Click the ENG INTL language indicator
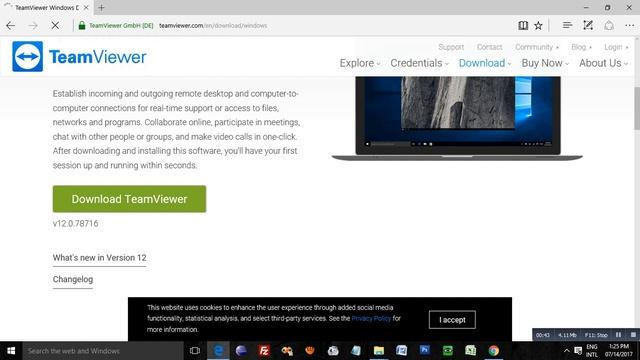 pos(592,351)
